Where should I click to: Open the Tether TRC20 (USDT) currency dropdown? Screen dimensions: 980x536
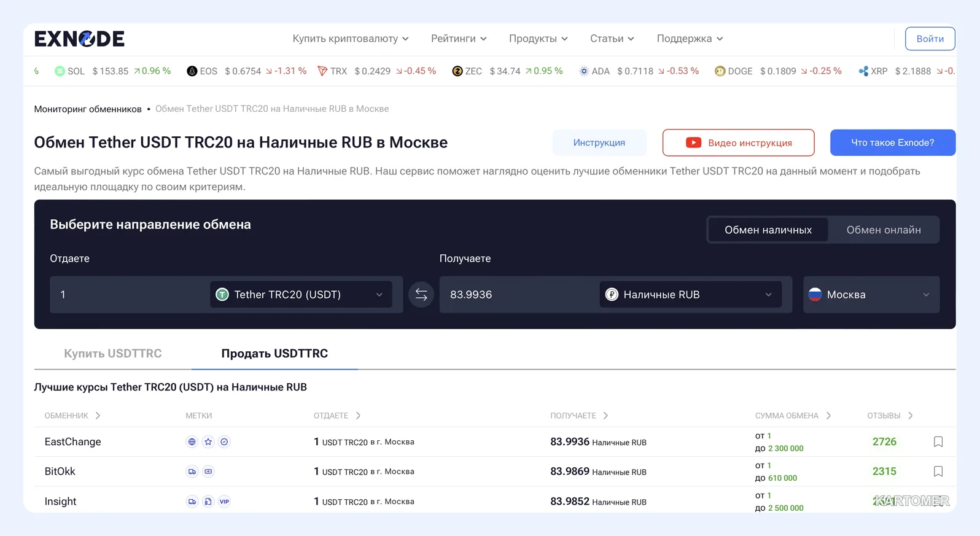click(301, 295)
